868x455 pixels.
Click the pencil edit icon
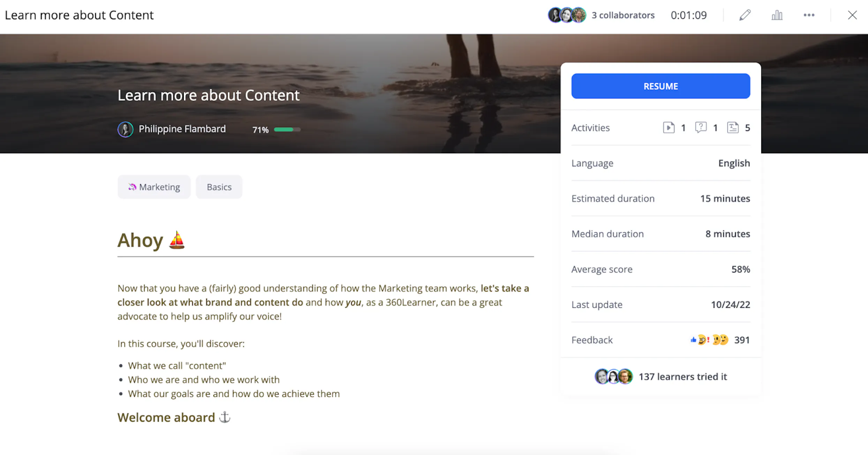745,15
